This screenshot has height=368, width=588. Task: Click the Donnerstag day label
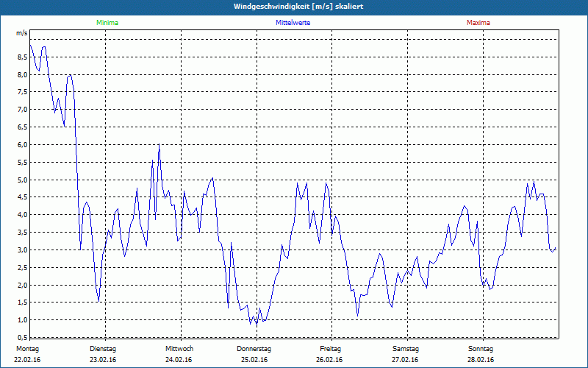(254, 349)
